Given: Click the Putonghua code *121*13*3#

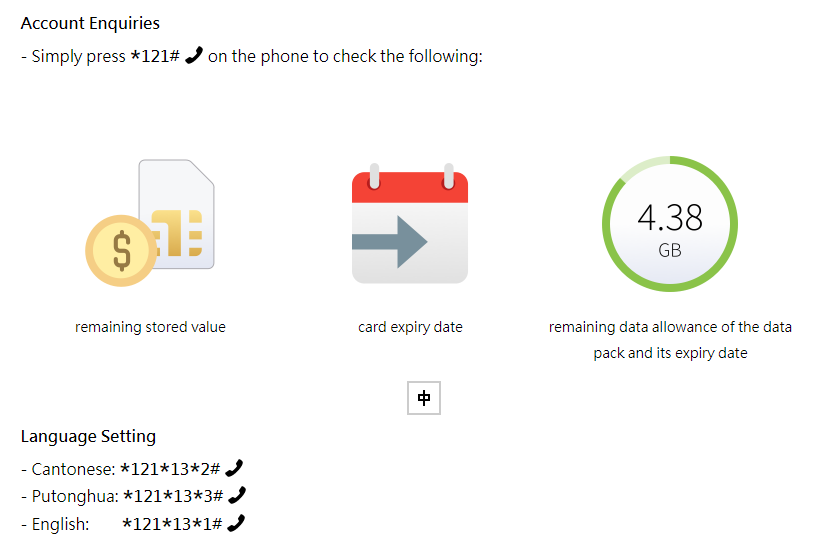Looking at the screenshot, I should tap(173, 496).
